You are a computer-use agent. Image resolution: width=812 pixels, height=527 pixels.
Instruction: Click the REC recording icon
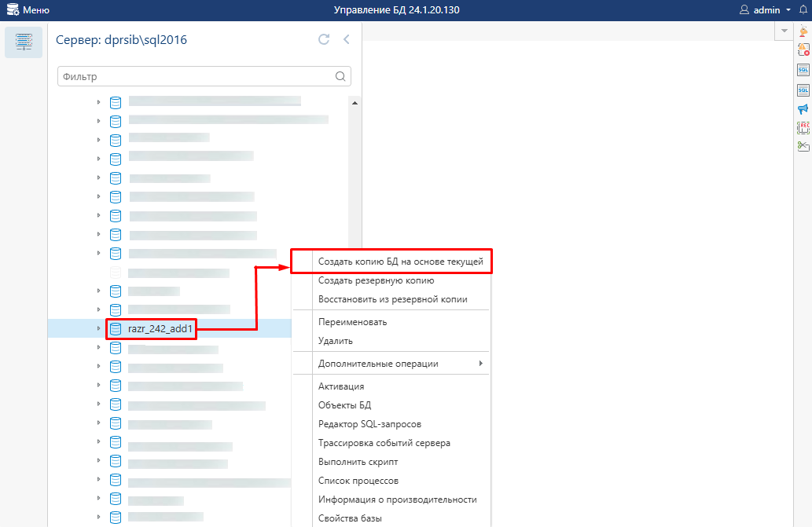[803, 128]
